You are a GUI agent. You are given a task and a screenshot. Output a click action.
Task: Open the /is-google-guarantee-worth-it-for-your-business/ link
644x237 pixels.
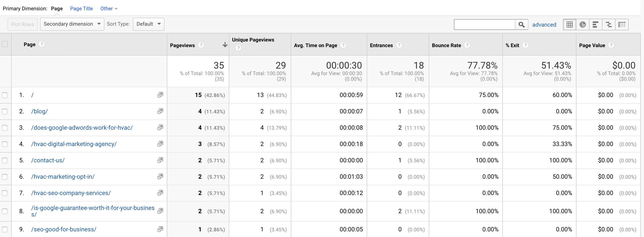[93, 211]
